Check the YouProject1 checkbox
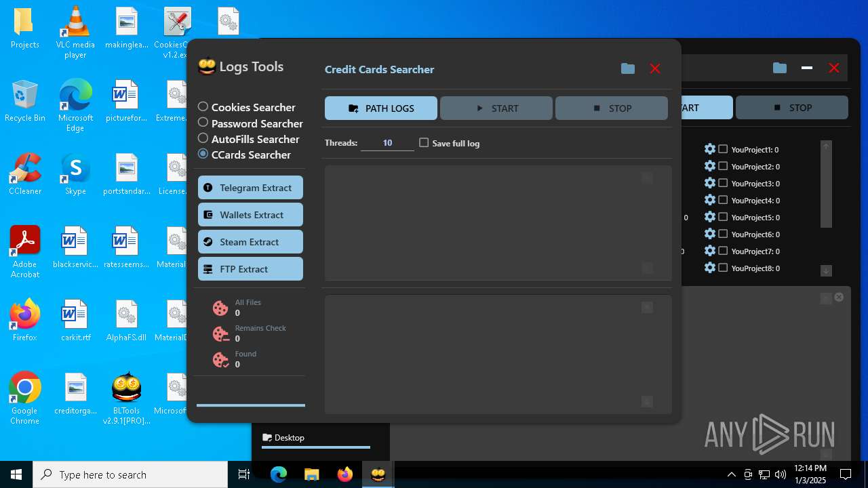 pos(723,149)
